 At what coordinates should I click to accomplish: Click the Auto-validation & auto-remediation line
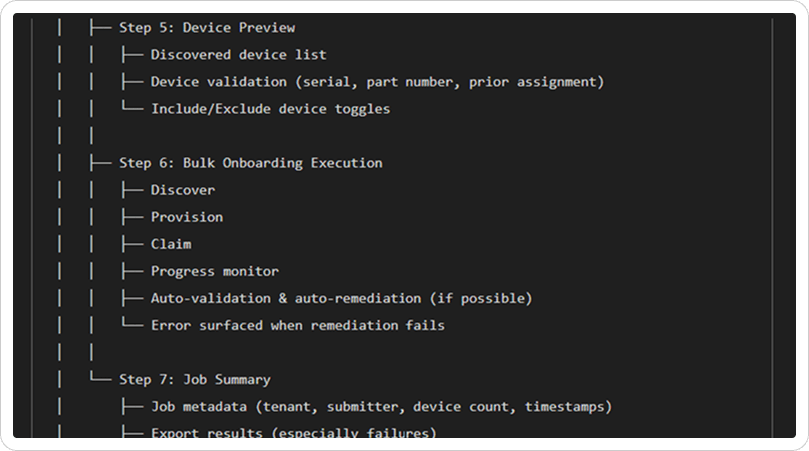pos(341,298)
